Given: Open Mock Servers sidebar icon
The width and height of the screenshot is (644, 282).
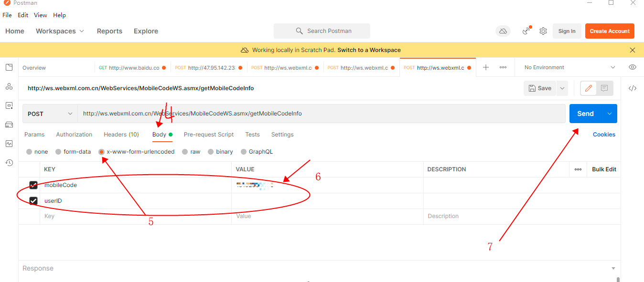Looking at the screenshot, I should click(x=9, y=125).
